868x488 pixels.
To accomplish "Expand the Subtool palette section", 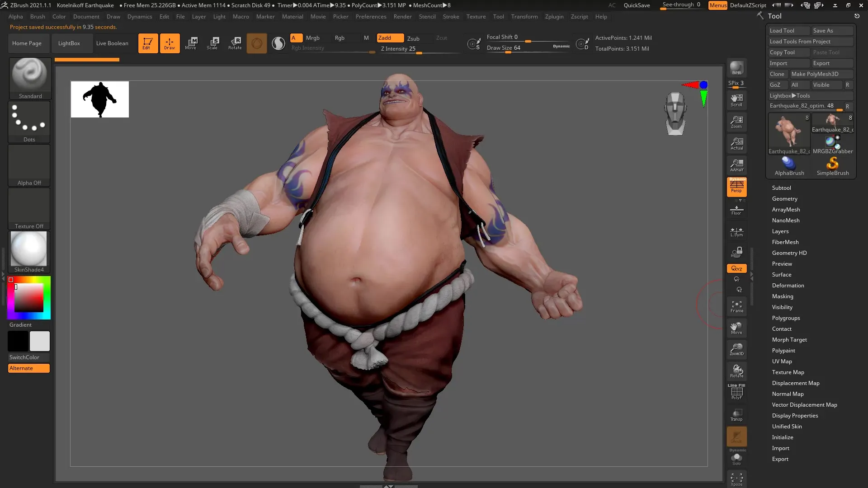I will (x=781, y=188).
